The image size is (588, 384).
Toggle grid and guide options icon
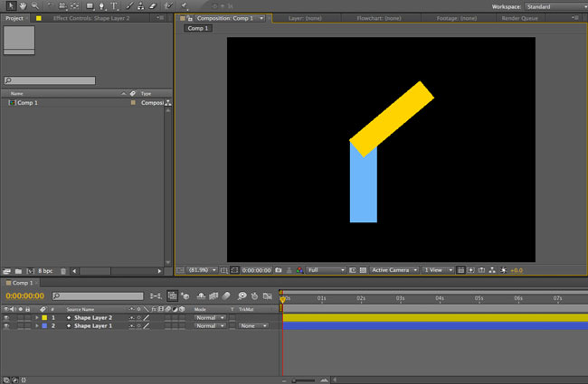(x=223, y=270)
